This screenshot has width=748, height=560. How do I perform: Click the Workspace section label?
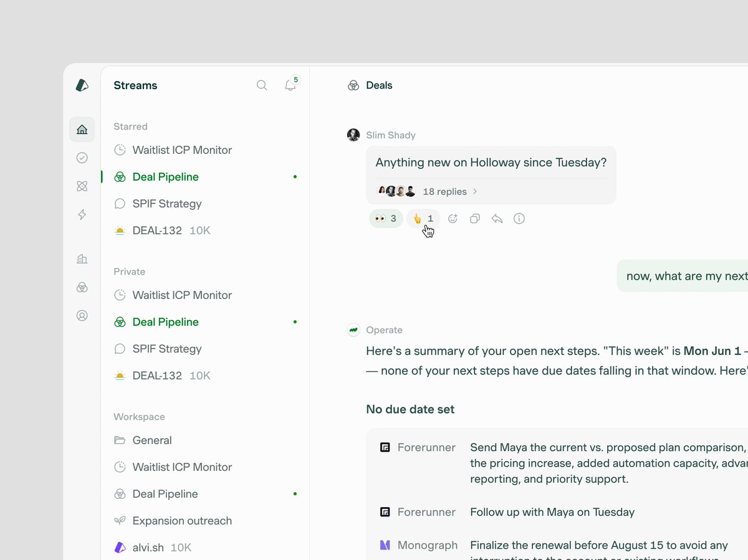[139, 417]
